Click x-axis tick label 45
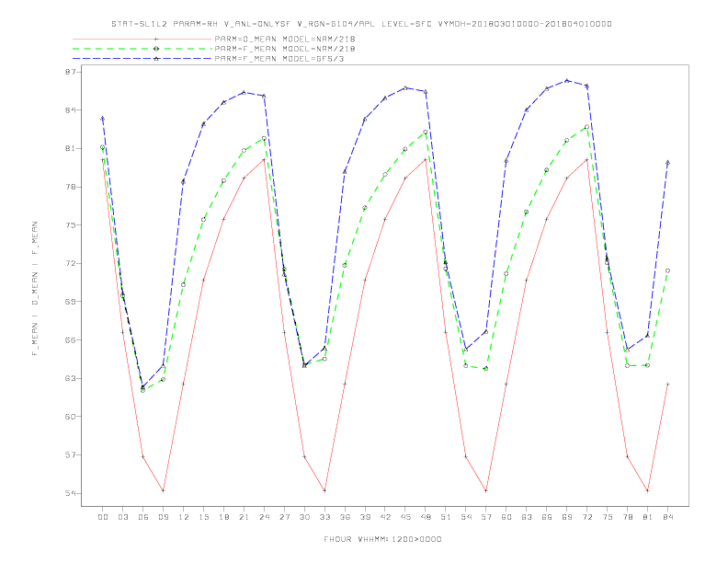Screen dimensions: 728x563 405,517
